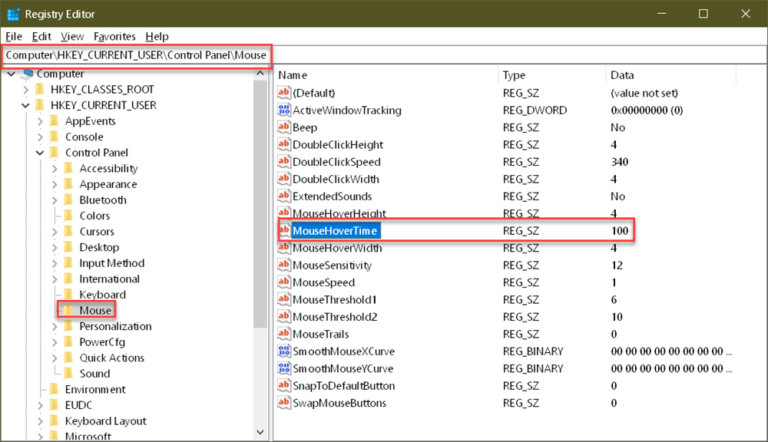Collapse the Control Panel key
The height and width of the screenshot is (442, 768).
40,153
